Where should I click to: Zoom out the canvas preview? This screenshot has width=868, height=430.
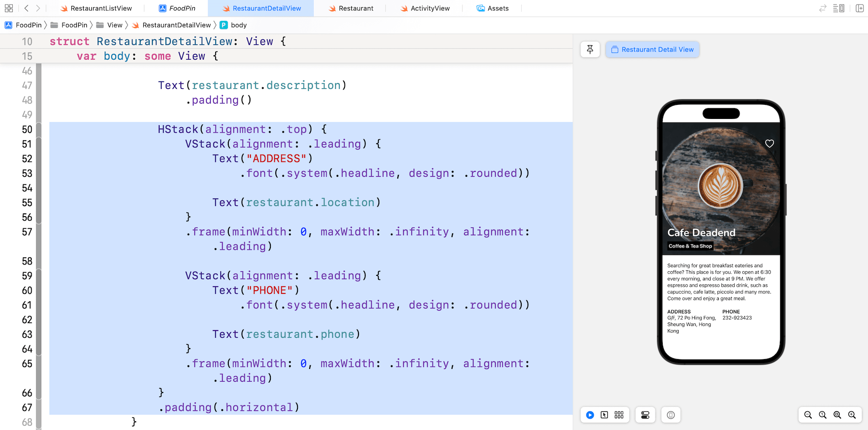(808, 415)
